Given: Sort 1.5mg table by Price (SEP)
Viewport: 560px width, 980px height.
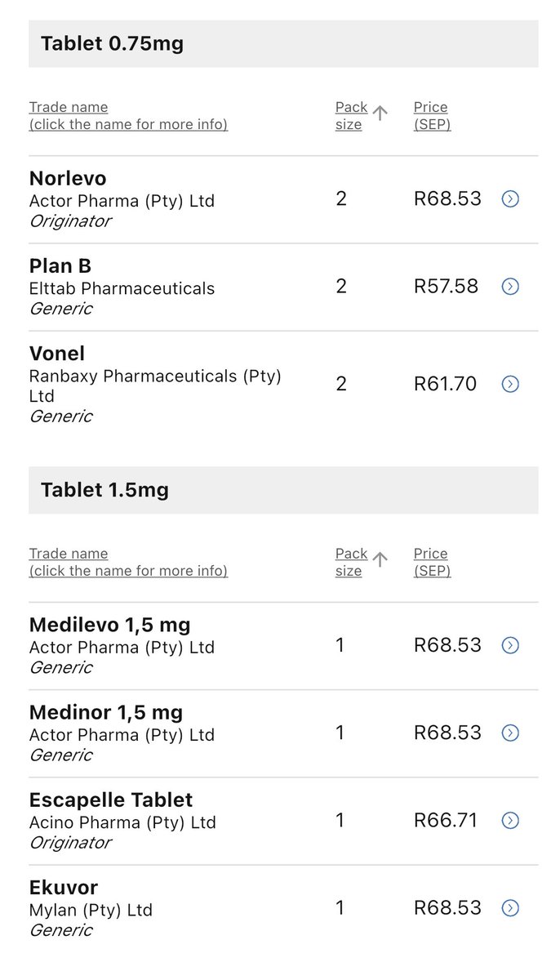Looking at the screenshot, I should click(x=431, y=562).
